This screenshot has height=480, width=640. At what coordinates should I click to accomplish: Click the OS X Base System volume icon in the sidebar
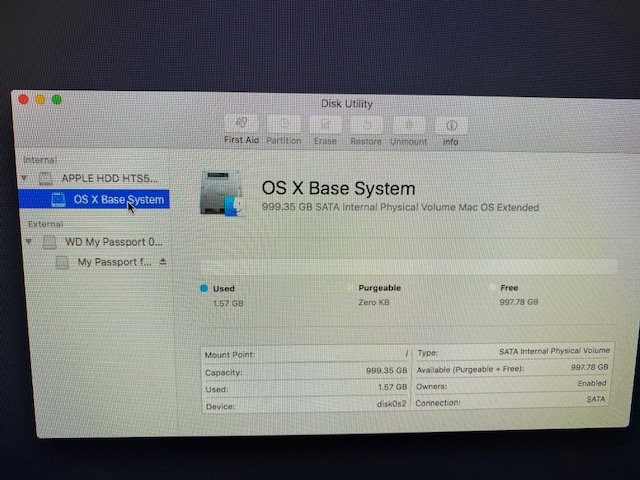pos(58,200)
